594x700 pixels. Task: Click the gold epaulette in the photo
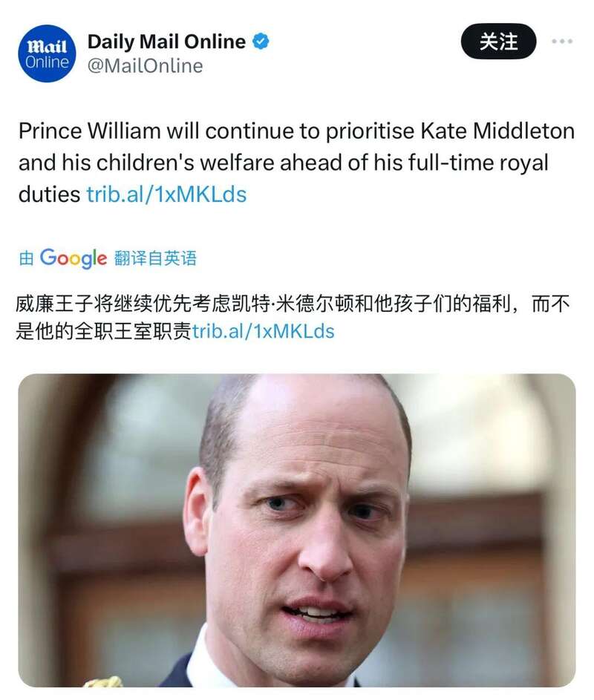pos(102,681)
